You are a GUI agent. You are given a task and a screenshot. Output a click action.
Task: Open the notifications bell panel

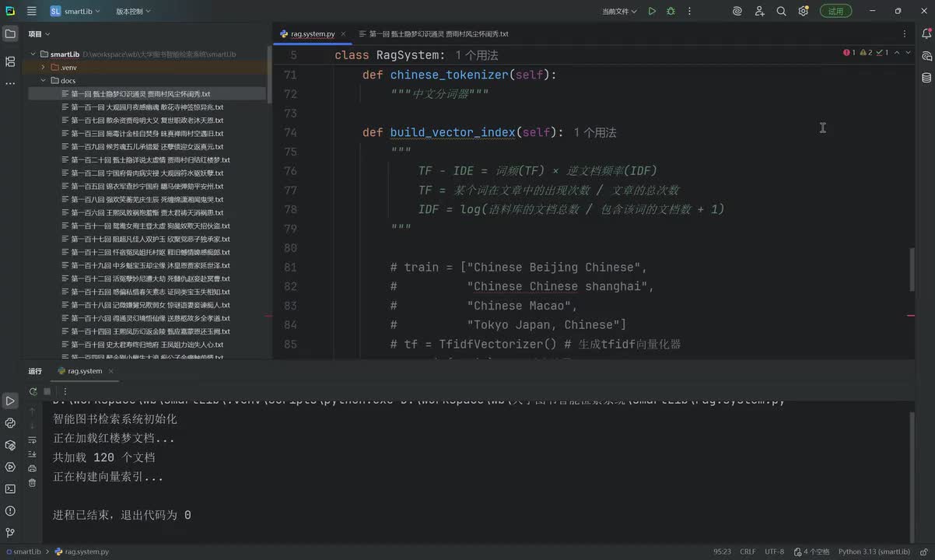click(926, 33)
